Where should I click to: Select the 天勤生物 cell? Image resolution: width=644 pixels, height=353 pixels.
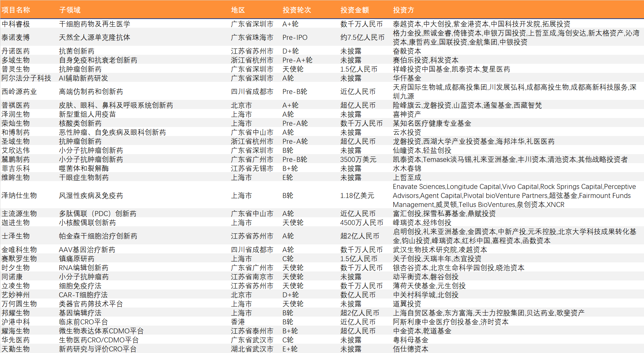point(16,349)
